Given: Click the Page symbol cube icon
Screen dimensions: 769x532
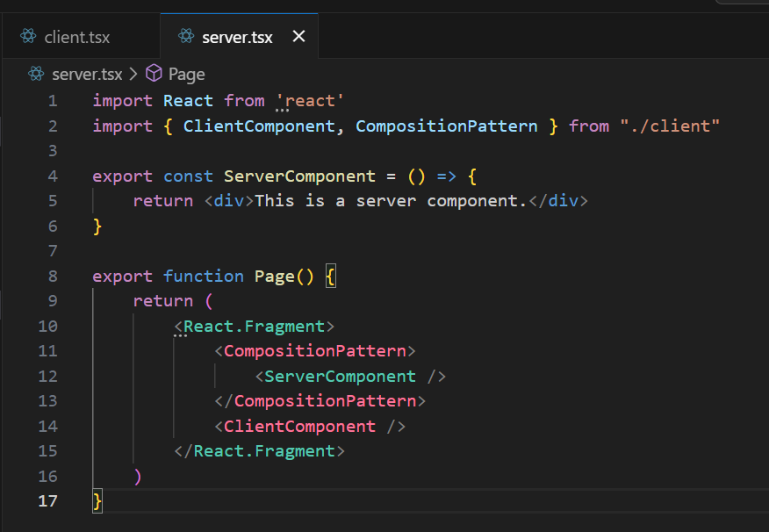Looking at the screenshot, I should click(154, 74).
